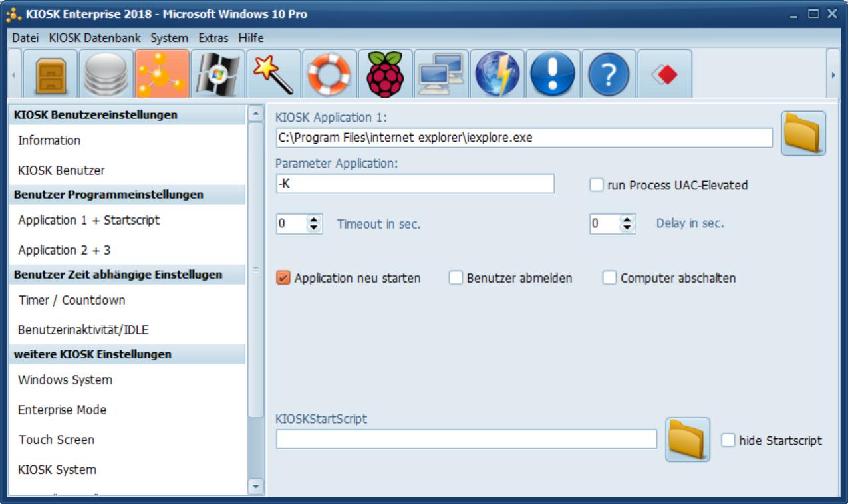Check Benutzer abmelden option
This screenshot has height=504, width=848.
pos(456,278)
